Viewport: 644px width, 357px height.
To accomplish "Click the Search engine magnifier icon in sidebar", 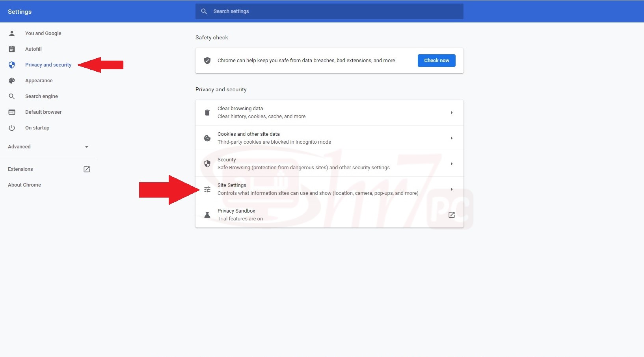I will coord(12,96).
